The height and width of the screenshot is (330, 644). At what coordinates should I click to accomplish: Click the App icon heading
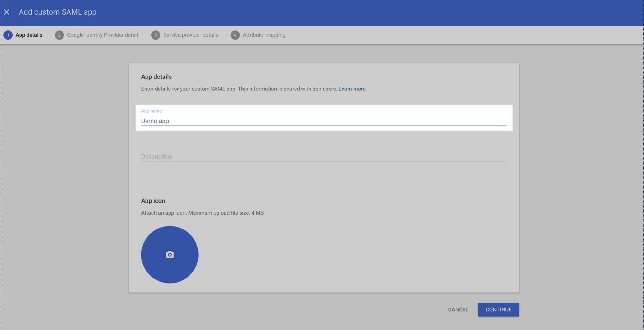tap(153, 201)
